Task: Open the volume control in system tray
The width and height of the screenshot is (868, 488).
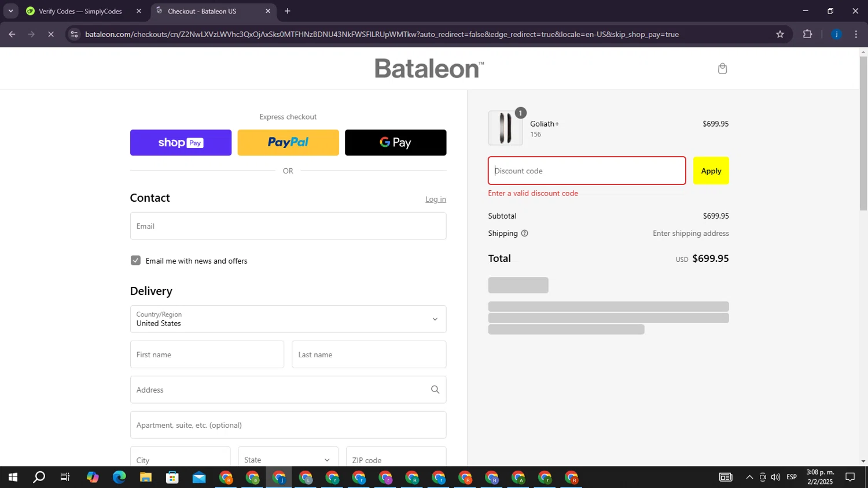Action: pyautogui.click(x=775, y=477)
